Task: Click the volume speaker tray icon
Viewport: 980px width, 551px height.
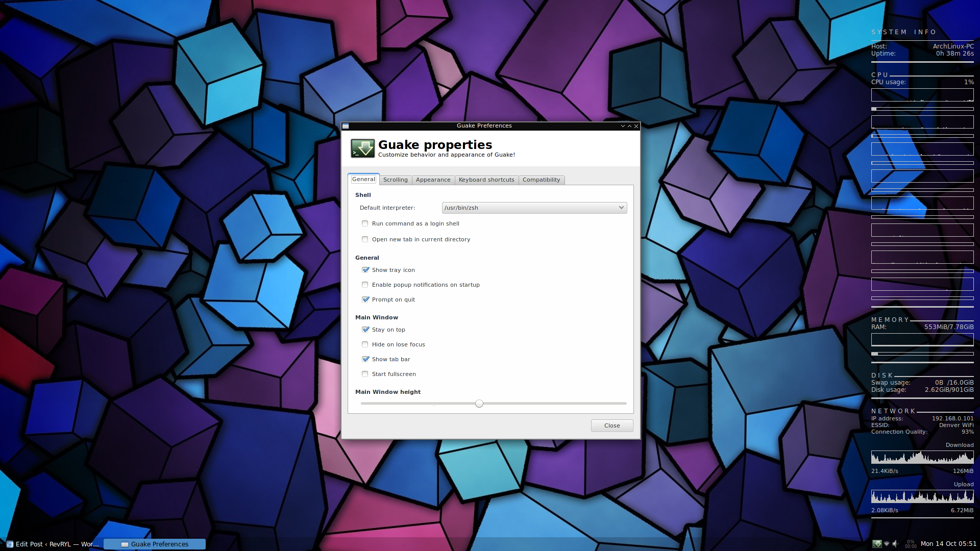Action: pyautogui.click(x=895, y=544)
